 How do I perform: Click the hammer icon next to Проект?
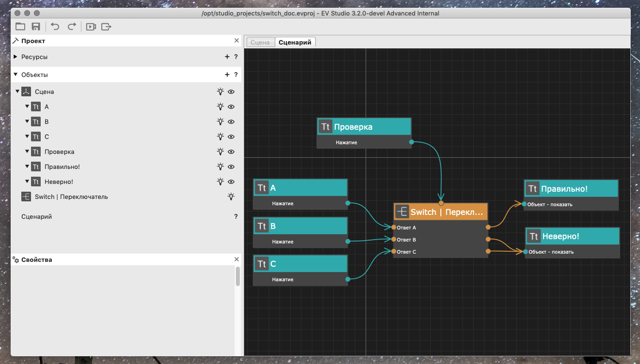tap(15, 41)
